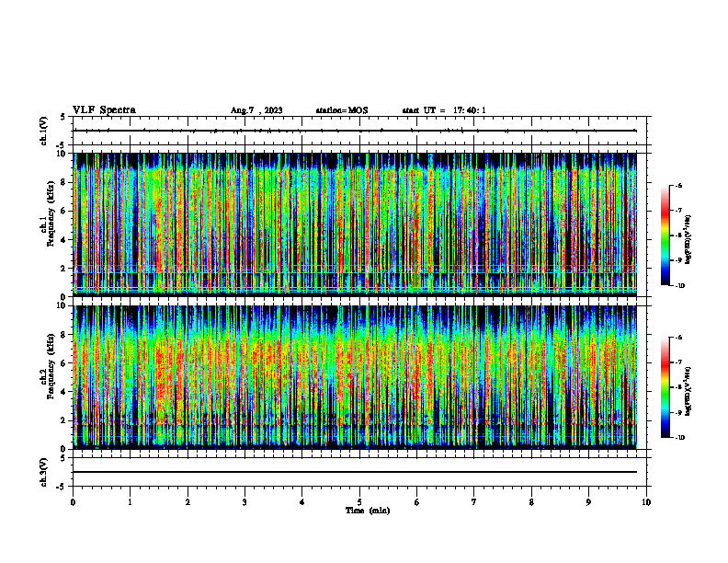Click time axis tick label "9"
728x563 pixels.
click(x=588, y=502)
